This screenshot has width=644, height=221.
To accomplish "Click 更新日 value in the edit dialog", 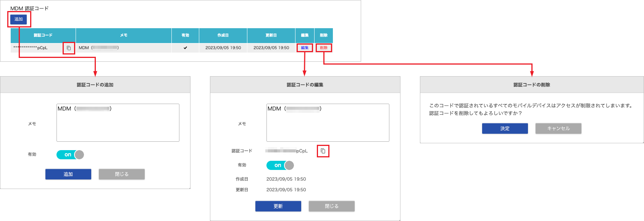I will 286,189.
